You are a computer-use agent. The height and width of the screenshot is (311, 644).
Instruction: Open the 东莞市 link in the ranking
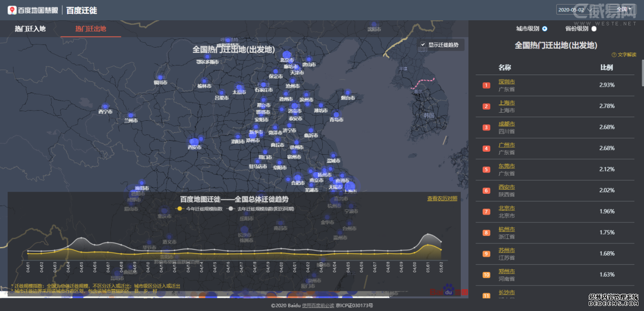tap(506, 166)
